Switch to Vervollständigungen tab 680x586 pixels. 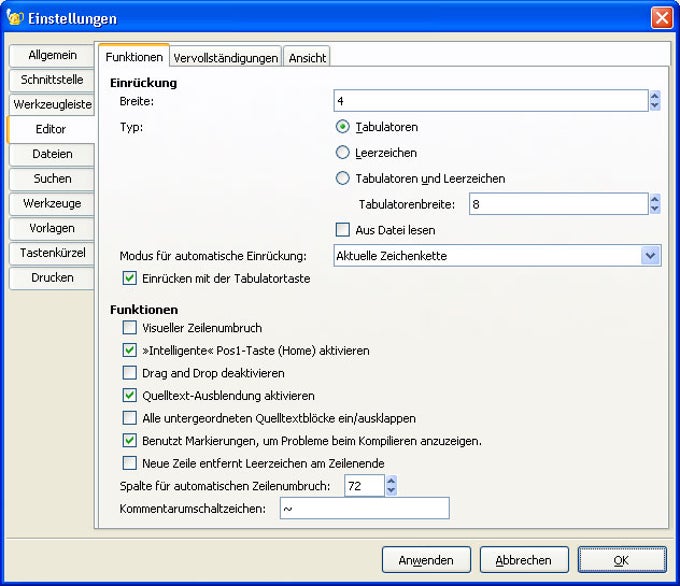226,58
